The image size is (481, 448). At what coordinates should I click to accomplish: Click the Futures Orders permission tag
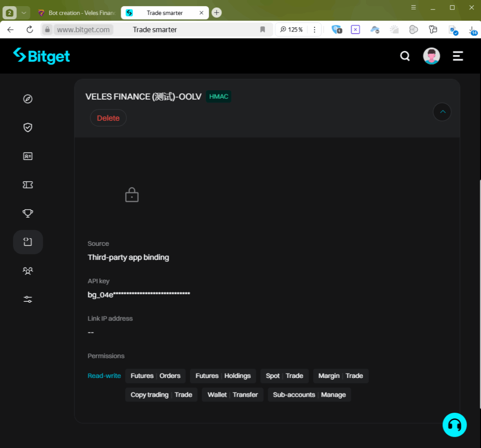[x=155, y=376]
